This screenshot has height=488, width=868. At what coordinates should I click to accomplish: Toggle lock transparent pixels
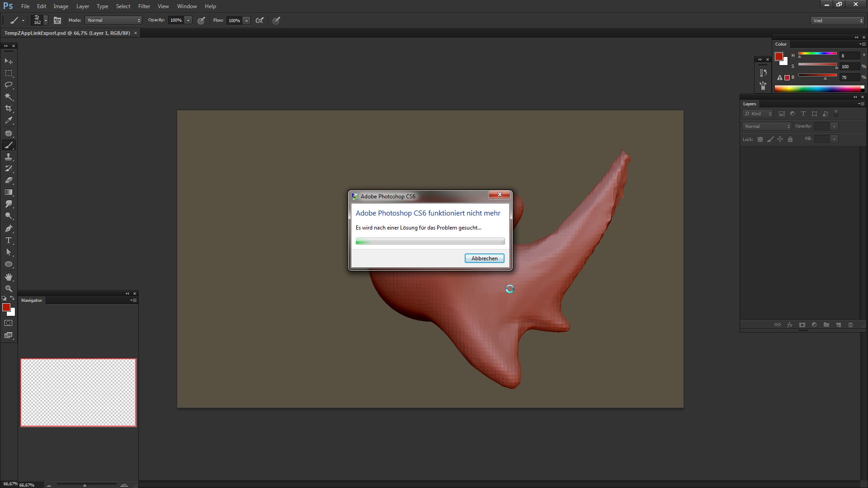[x=760, y=139]
